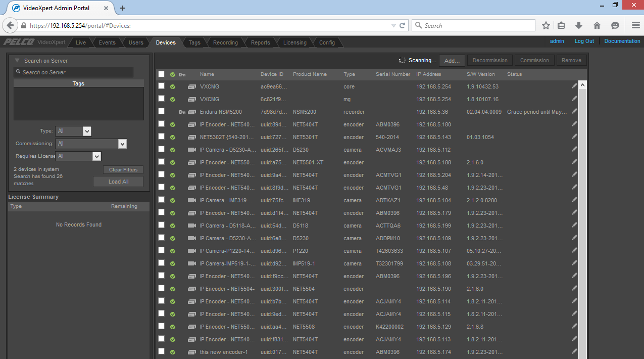Click the Search on Server input field
Screen dimensions: 644x359
[x=74, y=72]
